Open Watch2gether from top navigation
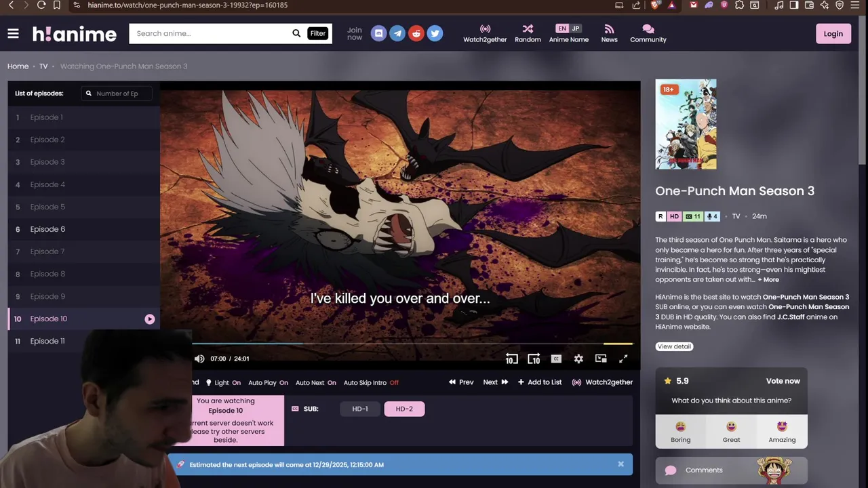Viewport: 868px width, 488px height. pyautogui.click(x=485, y=34)
